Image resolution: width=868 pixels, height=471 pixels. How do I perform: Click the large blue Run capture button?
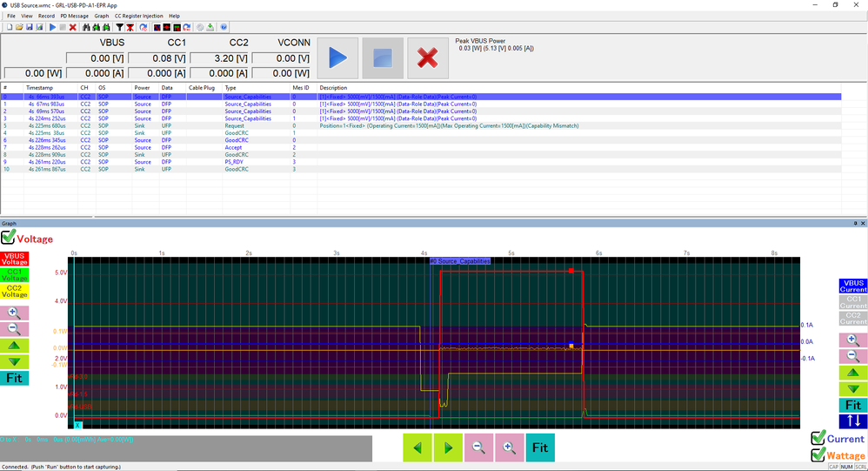click(338, 58)
